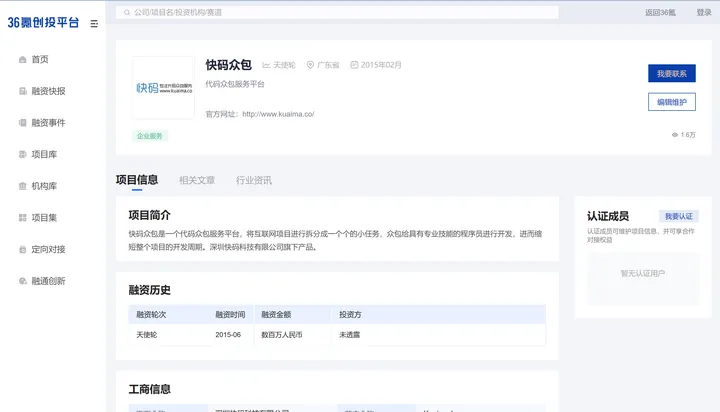Click the 我要联系 button
This screenshot has height=412, width=720.
point(672,73)
